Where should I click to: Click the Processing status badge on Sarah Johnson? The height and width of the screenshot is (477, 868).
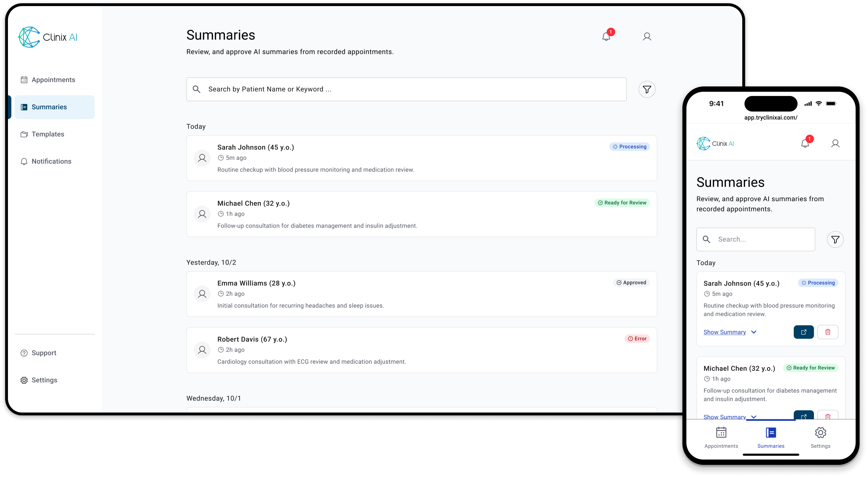pyautogui.click(x=629, y=146)
